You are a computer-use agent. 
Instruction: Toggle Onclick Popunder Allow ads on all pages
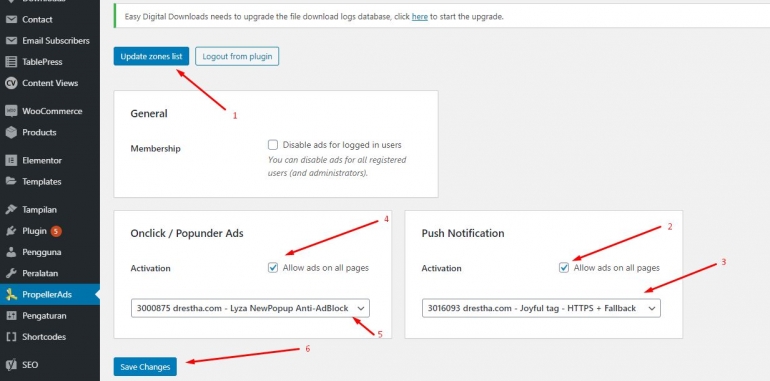pos(273,268)
